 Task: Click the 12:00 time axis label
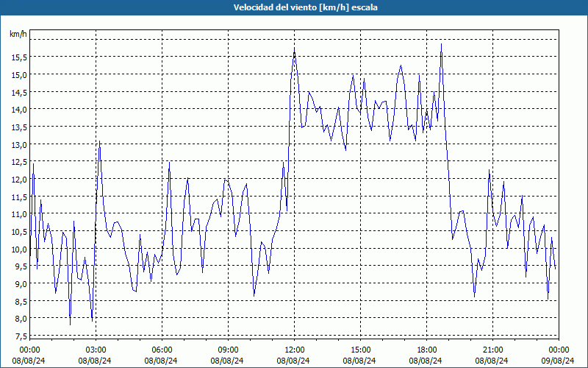coord(295,350)
